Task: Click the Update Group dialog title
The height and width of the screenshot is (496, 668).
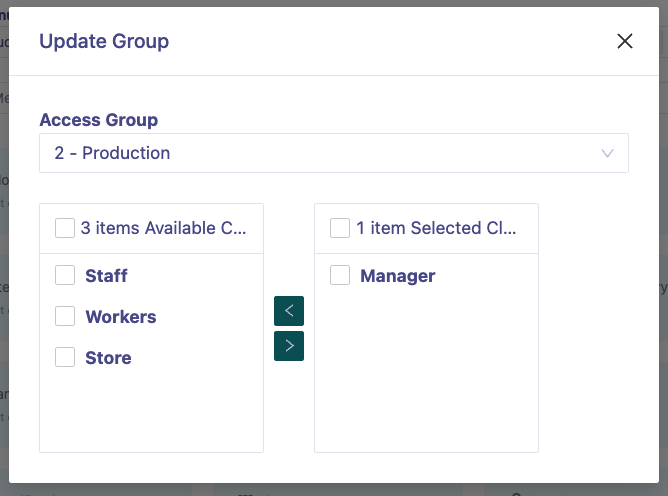Action: click(104, 41)
